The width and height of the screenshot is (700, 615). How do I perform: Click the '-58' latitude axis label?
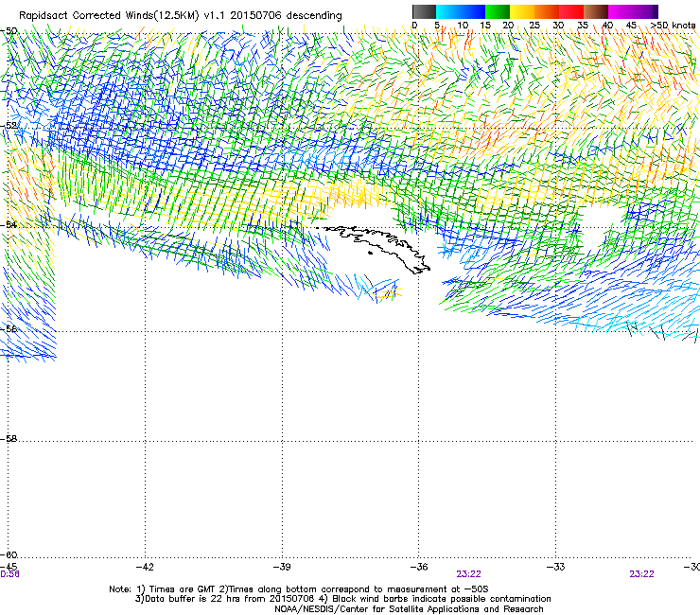tap(9, 439)
